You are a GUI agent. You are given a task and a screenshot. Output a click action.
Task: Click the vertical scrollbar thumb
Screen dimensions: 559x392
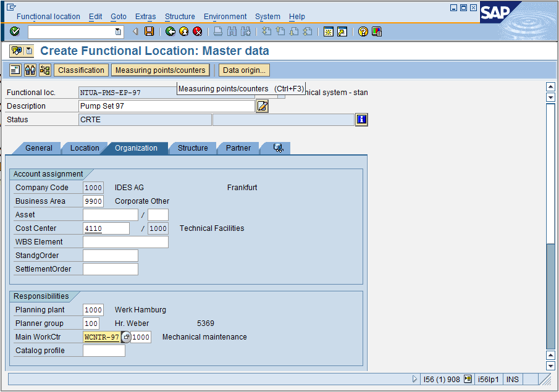coord(550,296)
